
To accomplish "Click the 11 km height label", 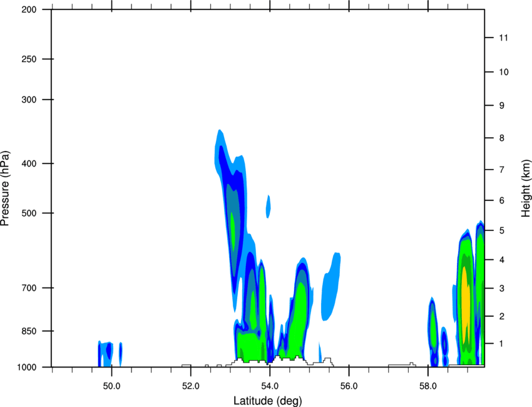I will click(x=504, y=38).
